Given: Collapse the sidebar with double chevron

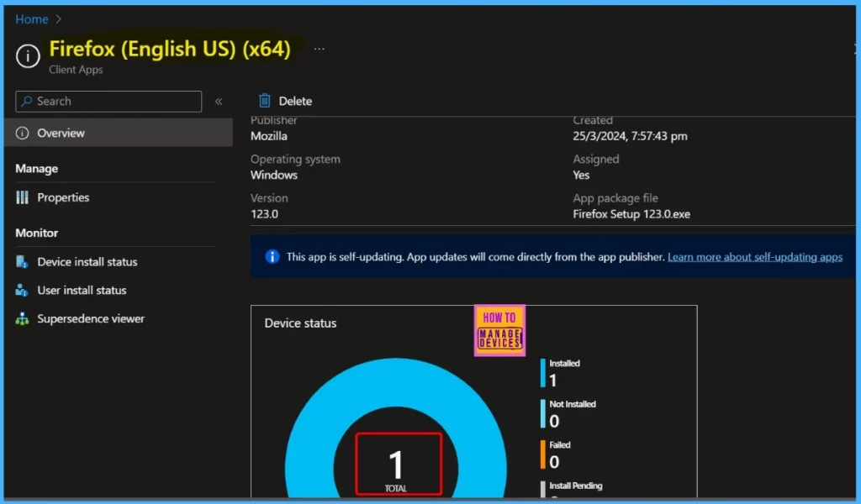Looking at the screenshot, I should click(219, 102).
